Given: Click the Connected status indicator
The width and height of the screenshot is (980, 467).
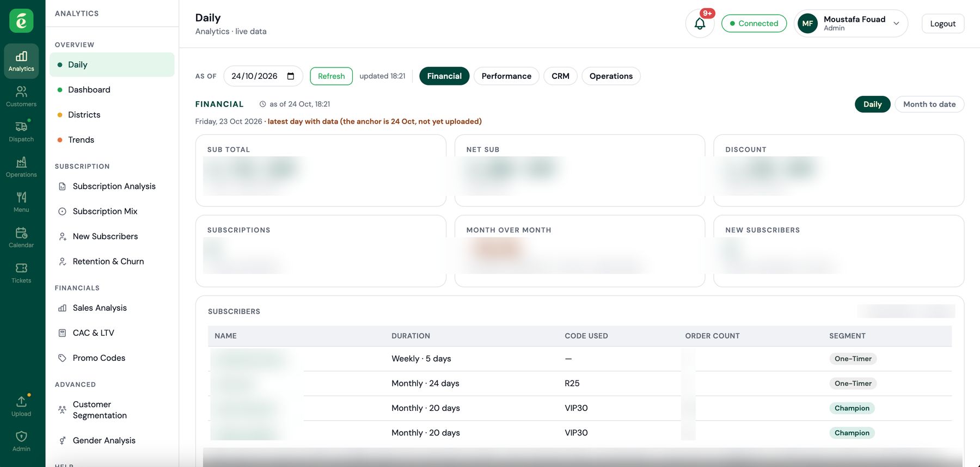Looking at the screenshot, I should pos(754,23).
